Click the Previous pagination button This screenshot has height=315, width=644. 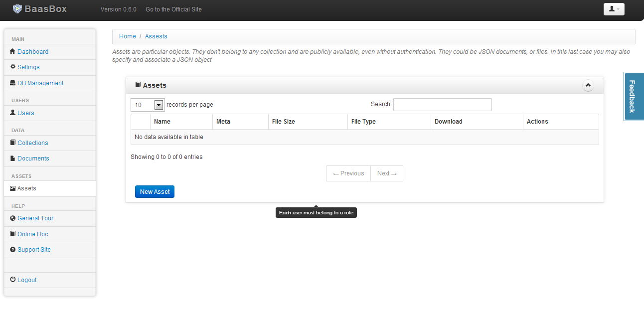(348, 173)
